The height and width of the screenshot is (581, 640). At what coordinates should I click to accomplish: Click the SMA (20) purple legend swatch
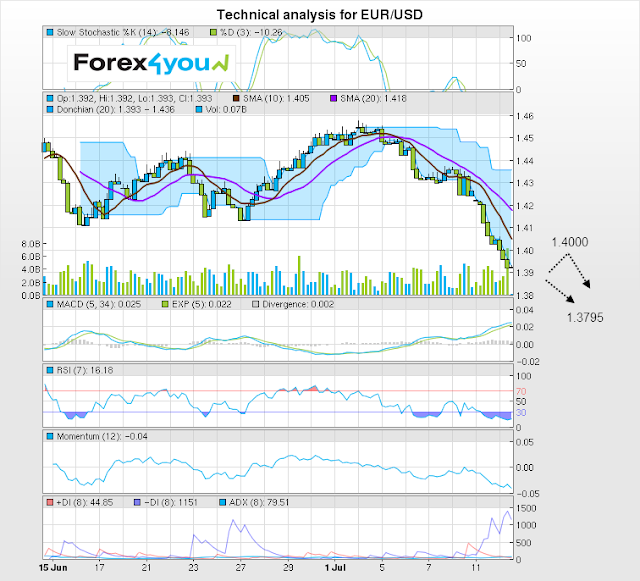click(333, 98)
